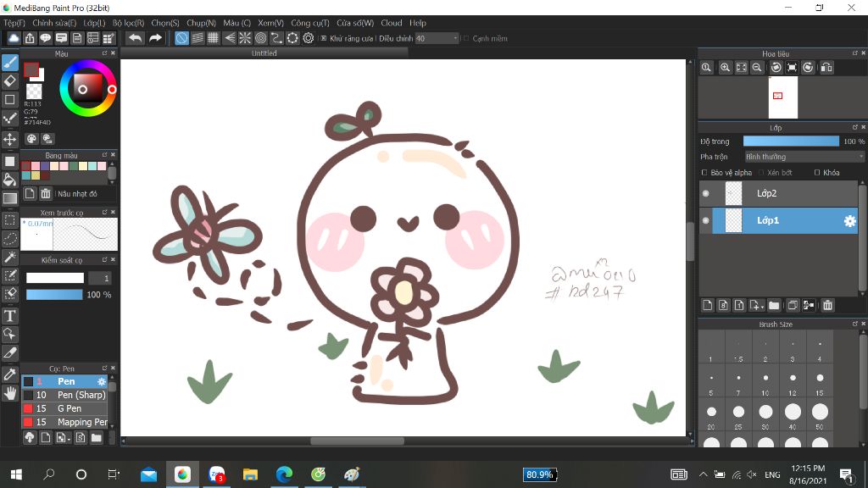
Task: Open the add-layer dropdown in the Layers panel
Action: pos(755,305)
